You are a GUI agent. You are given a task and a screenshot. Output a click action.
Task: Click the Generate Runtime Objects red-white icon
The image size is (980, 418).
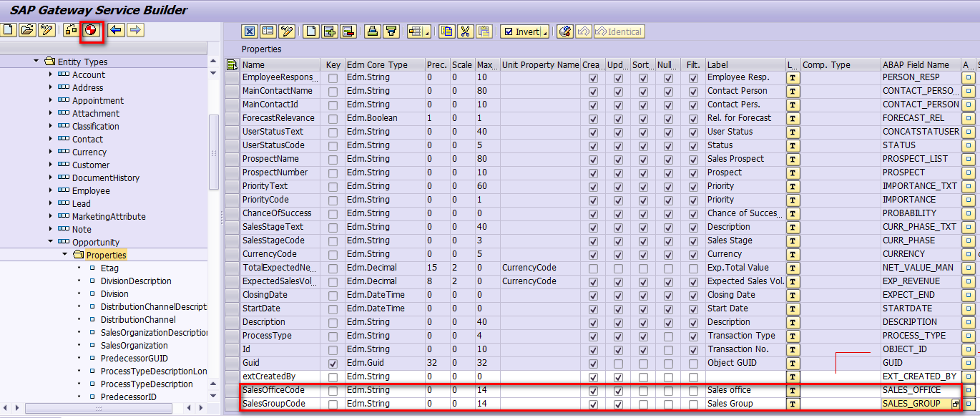point(90,30)
